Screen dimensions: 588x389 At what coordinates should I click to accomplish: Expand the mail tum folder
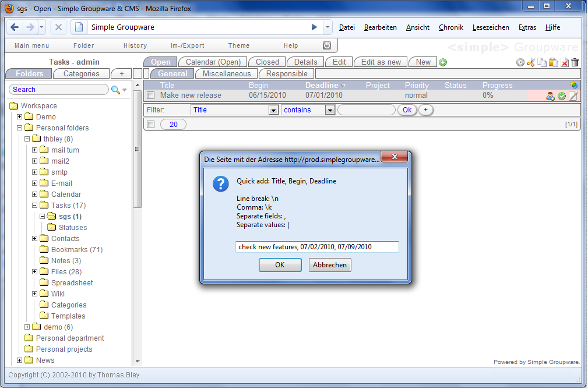click(34, 150)
